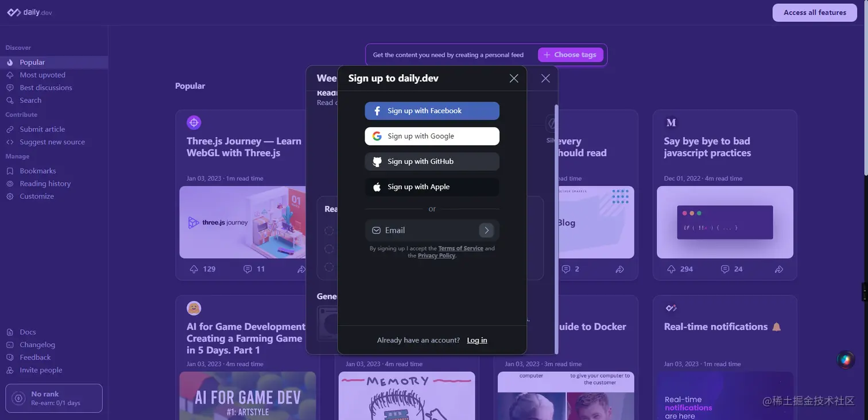Open the Popular feed in sidebar

[54, 62]
